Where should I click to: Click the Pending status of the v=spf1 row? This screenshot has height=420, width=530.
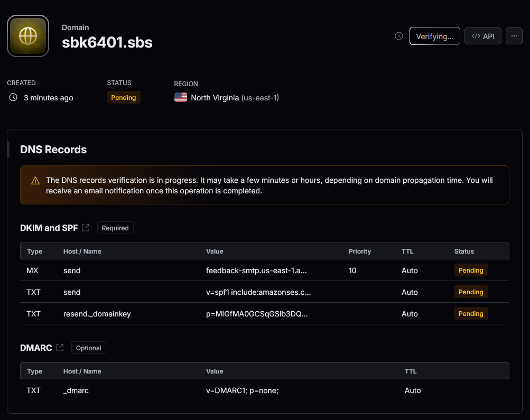pos(471,292)
